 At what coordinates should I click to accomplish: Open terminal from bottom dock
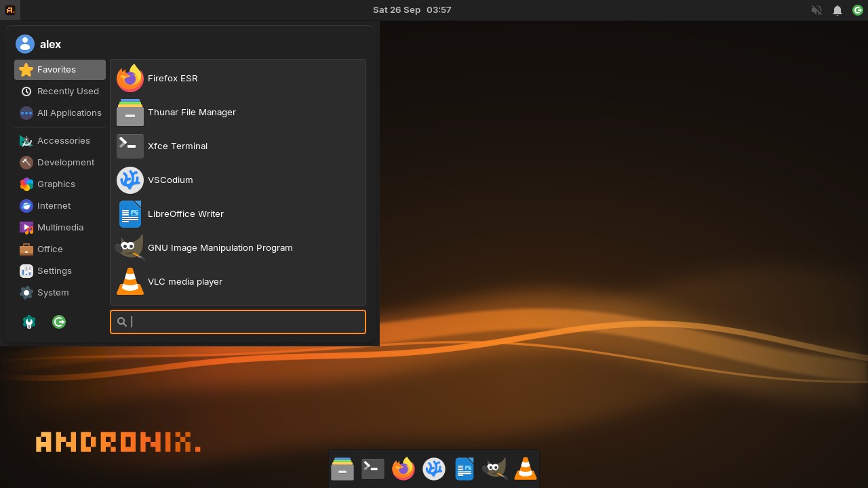tap(373, 468)
